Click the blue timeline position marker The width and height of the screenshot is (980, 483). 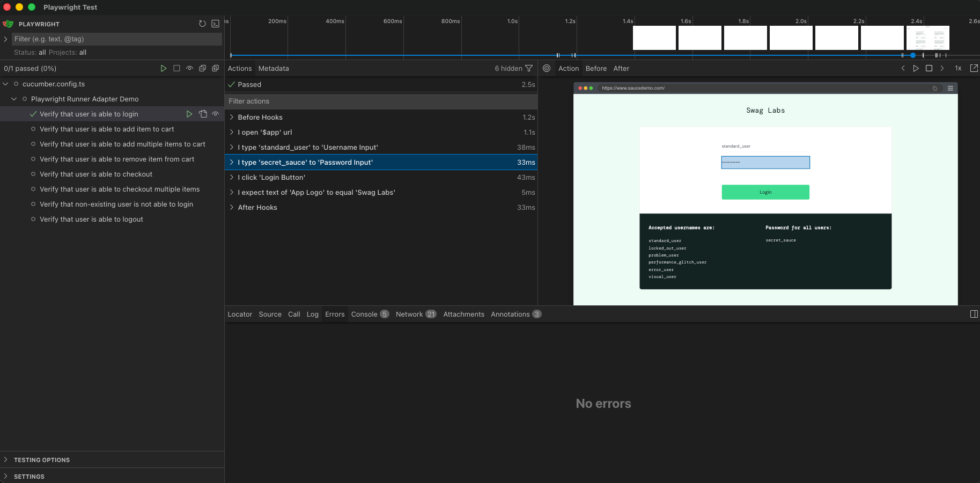click(913, 55)
